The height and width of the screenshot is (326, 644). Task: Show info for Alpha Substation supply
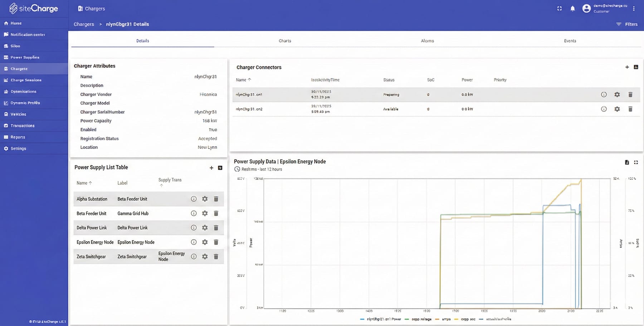tap(194, 199)
